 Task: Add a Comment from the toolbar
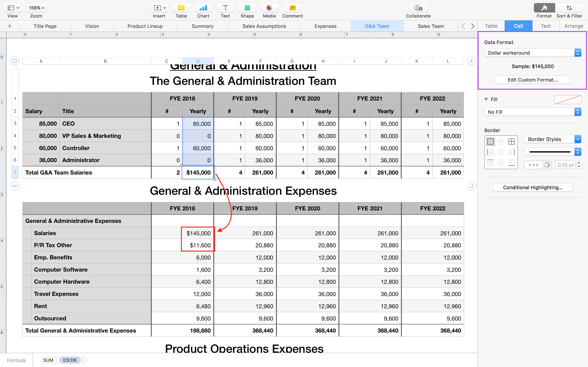coord(292,8)
